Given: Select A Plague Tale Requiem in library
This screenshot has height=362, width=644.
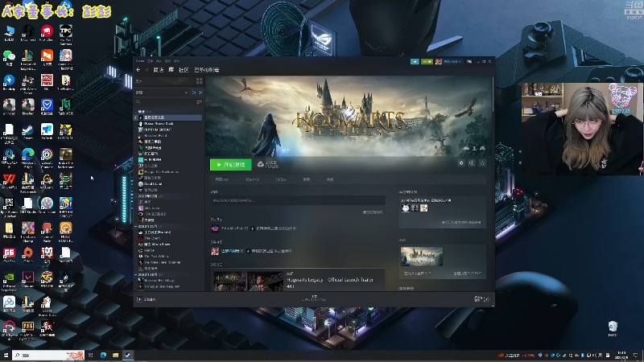Looking at the screenshot, I should coord(162,286).
